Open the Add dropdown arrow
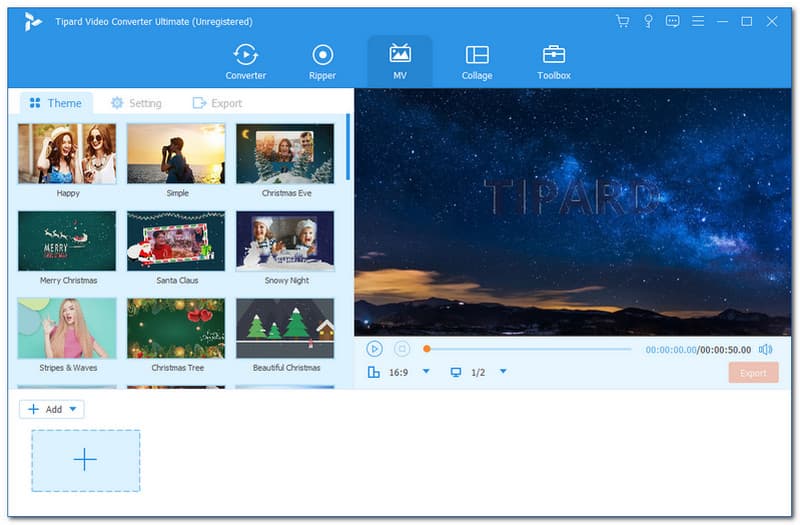The image size is (800, 525). click(75, 409)
